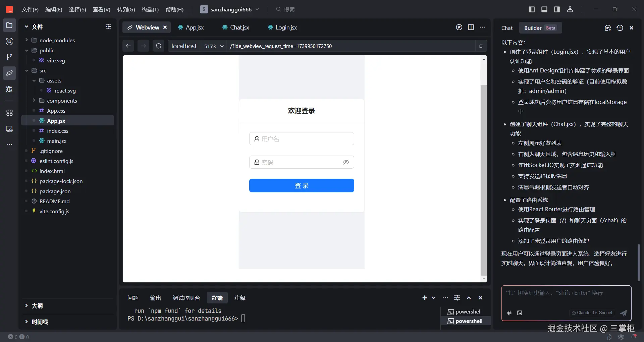The image size is (644, 342).
Task: Click the blue 登录 login button
Action: 302,185
